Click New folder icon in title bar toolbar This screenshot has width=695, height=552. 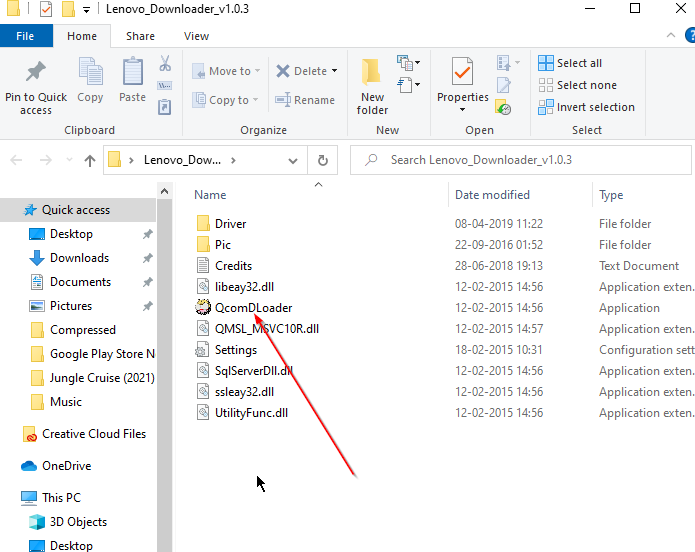pyautogui.click(x=68, y=9)
